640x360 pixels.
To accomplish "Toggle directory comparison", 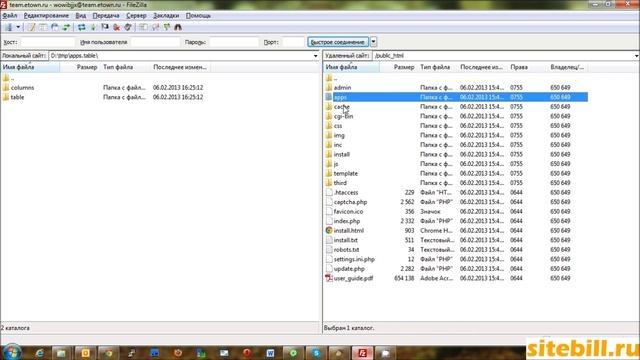I will [x=155, y=27].
